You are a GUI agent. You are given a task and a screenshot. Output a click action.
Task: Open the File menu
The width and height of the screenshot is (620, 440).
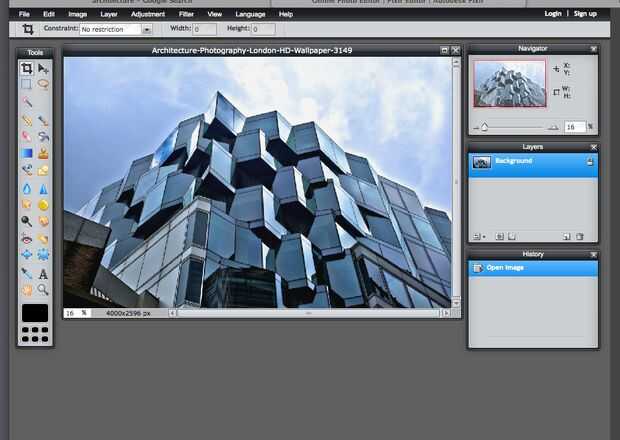coord(24,14)
